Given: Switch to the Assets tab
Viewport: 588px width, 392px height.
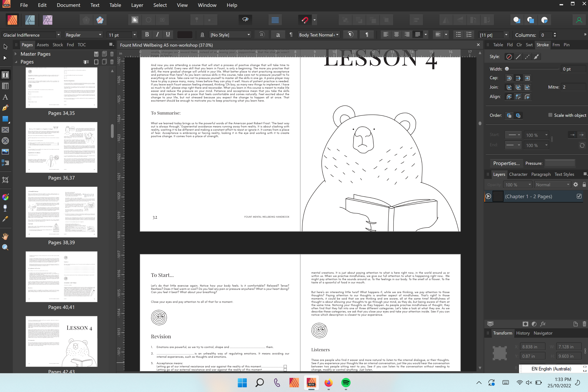Looking at the screenshot, I should pos(43,45).
